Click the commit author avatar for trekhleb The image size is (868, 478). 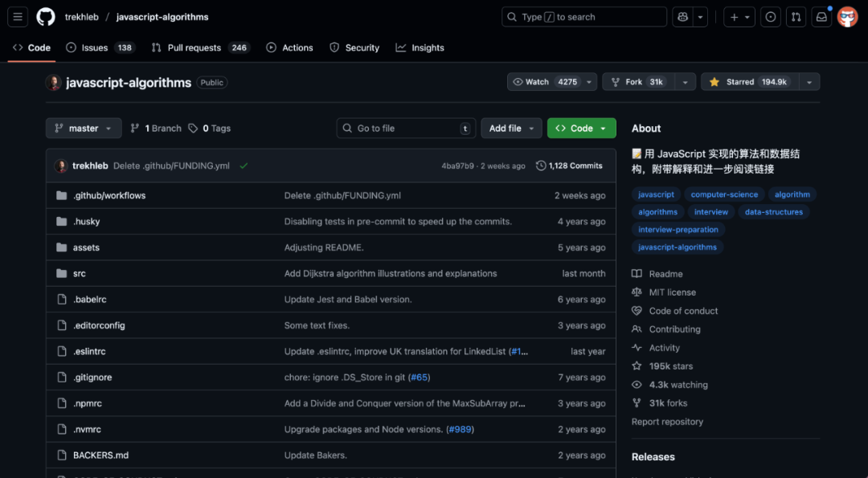pyautogui.click(x=61, y=166)
